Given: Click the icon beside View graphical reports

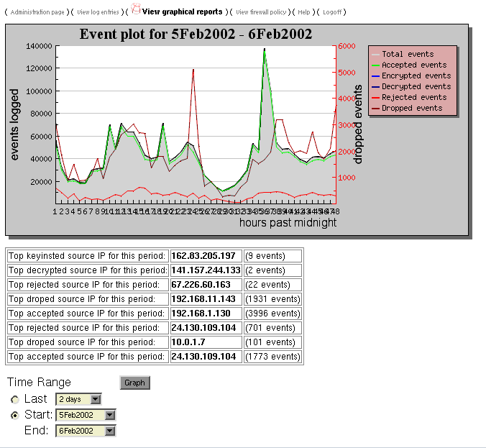Looking at the screenshot, I should click(135, 9).
